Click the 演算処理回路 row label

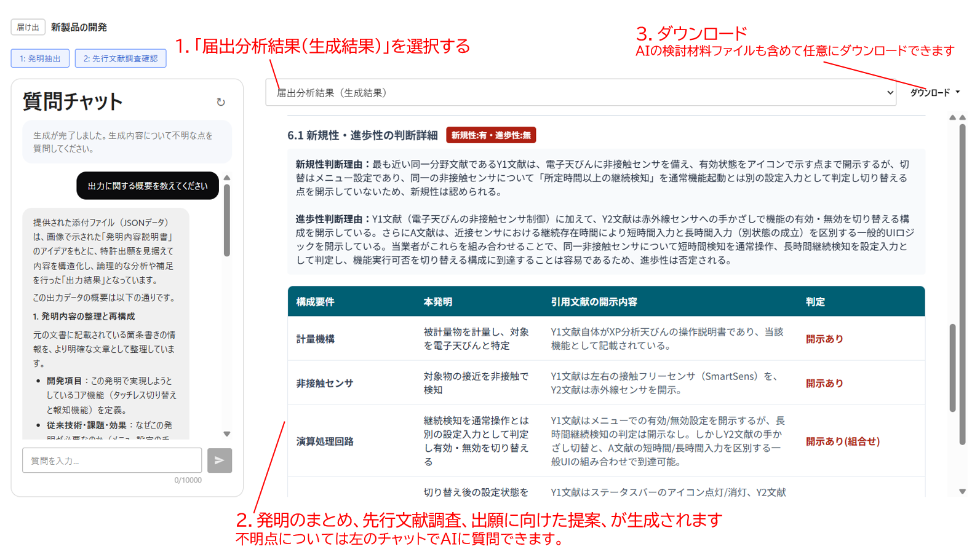click(325, 441)
